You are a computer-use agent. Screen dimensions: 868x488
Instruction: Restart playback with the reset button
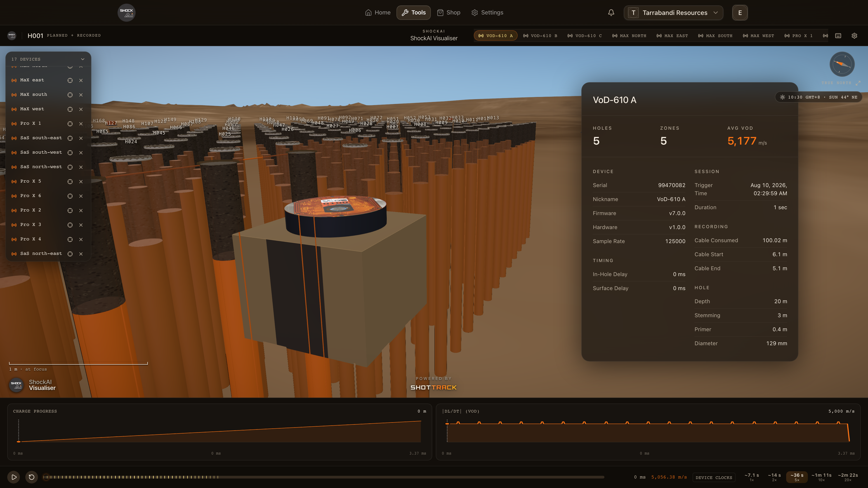click(x=32, y=477)
